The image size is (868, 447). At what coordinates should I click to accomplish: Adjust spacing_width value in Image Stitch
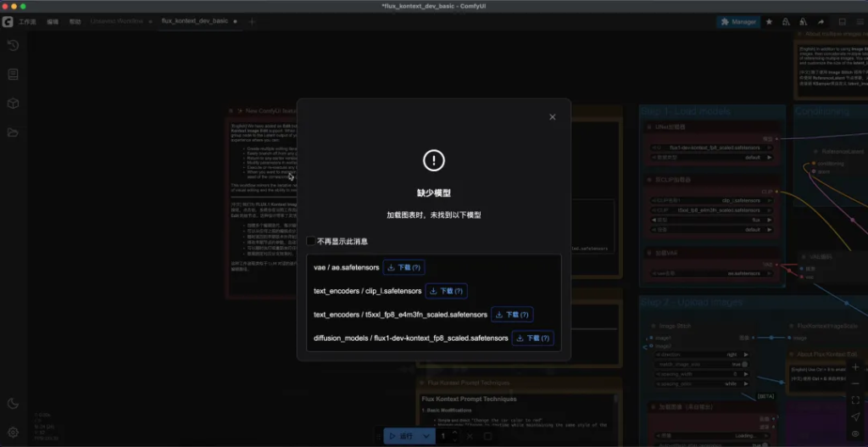tap(702, 374)
